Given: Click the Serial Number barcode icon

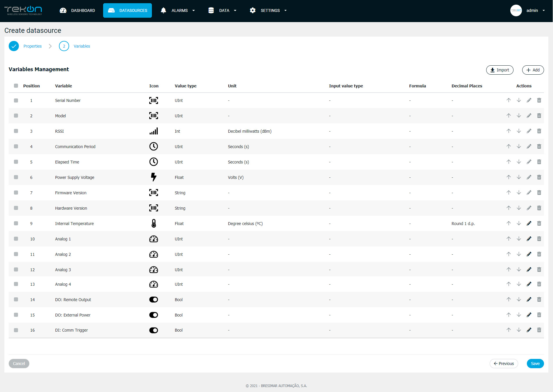Looking at the screenshot, I should click(x=154, y=100).
